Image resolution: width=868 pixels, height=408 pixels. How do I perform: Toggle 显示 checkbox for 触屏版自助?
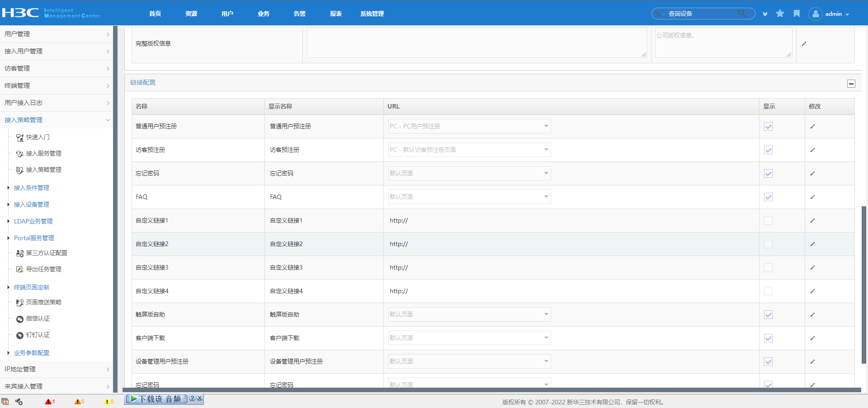tap(768, 315)
